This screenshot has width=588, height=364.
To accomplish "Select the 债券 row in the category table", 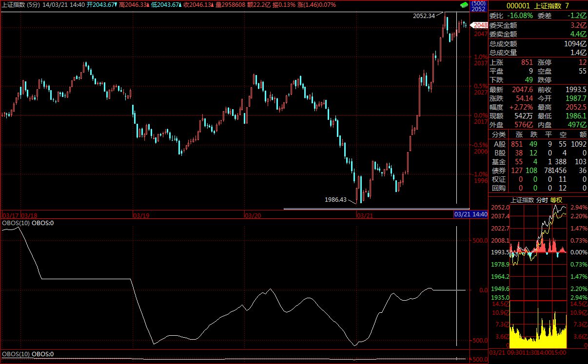I will click(499, 170).
